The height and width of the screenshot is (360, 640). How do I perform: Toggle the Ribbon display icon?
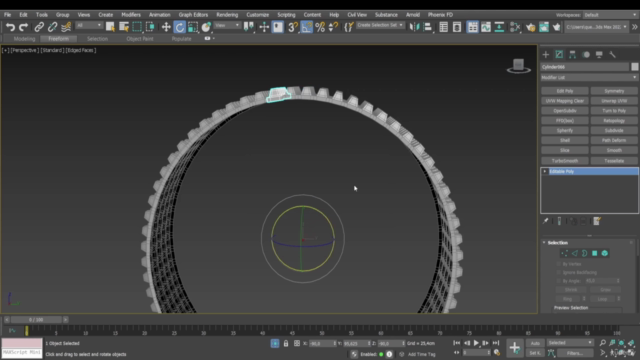pos(472,27)
